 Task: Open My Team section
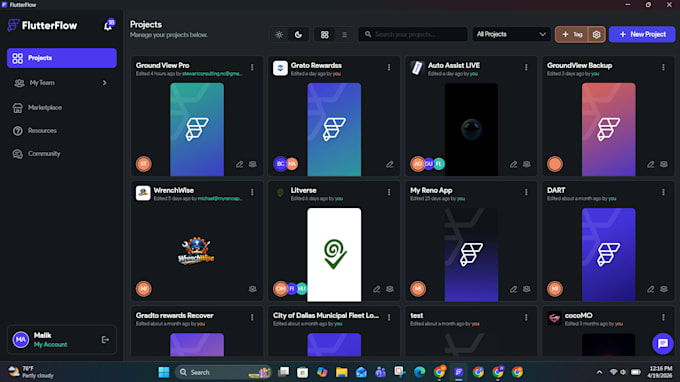(x=62, y=82)
